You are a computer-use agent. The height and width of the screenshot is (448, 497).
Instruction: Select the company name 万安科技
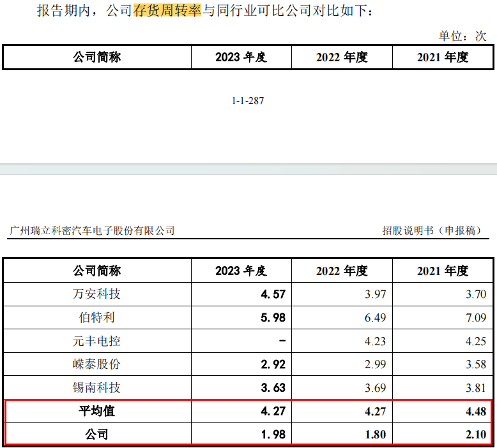[x=96, y=294]
